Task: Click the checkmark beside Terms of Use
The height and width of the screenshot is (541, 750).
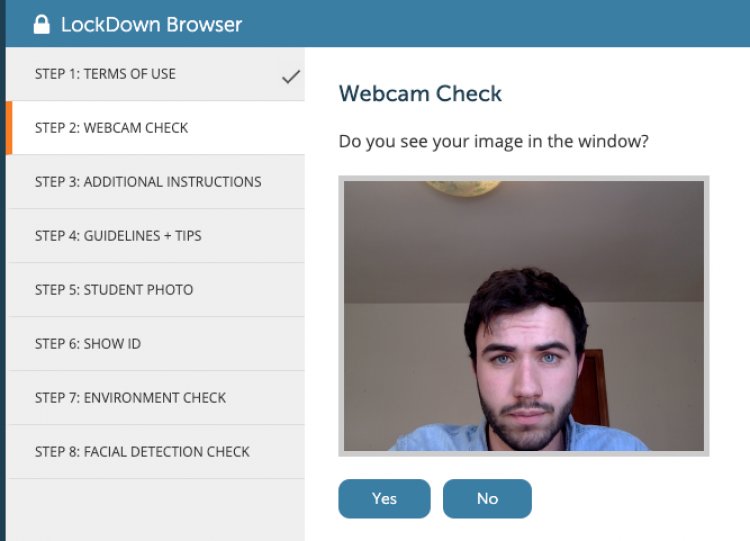Action: point(291,76)
